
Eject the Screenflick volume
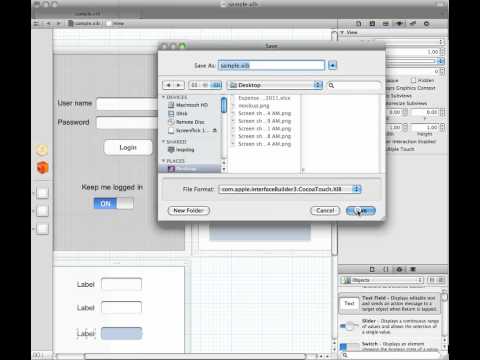[x=215, y=130]
